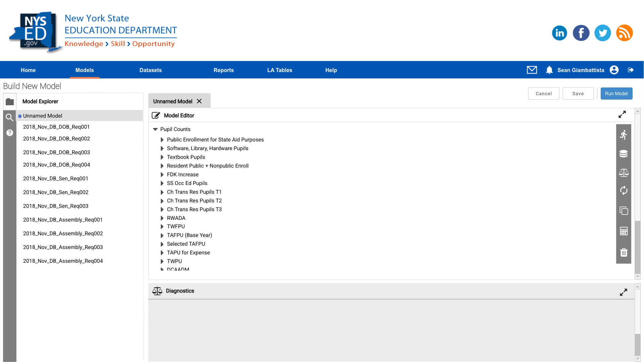Expand the Textbook Pupils node

pos(162,157)
